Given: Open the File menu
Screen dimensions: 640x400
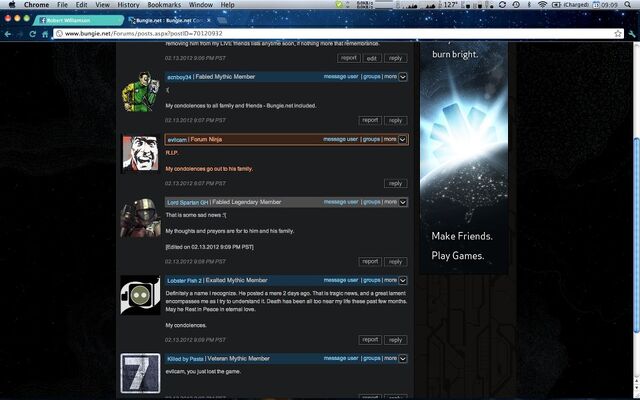Looking at the screenshot, I should 62,4.
